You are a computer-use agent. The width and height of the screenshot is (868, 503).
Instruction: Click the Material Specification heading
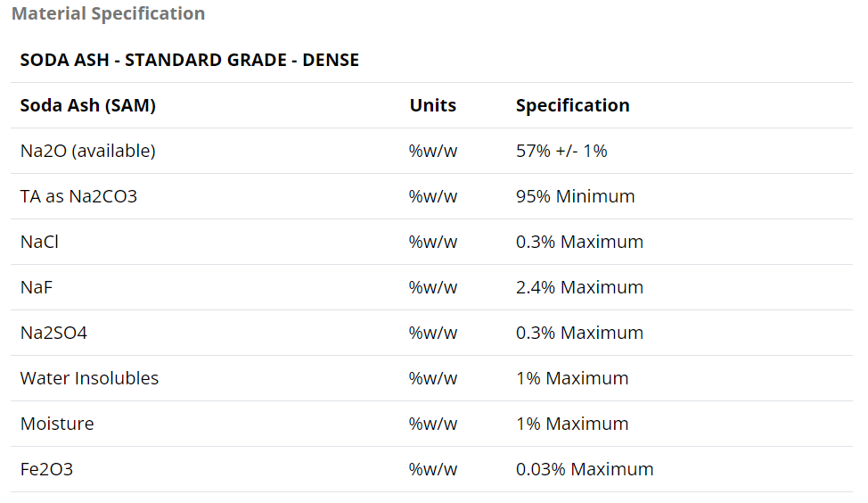pyautogui.click(x=108, y=13)
